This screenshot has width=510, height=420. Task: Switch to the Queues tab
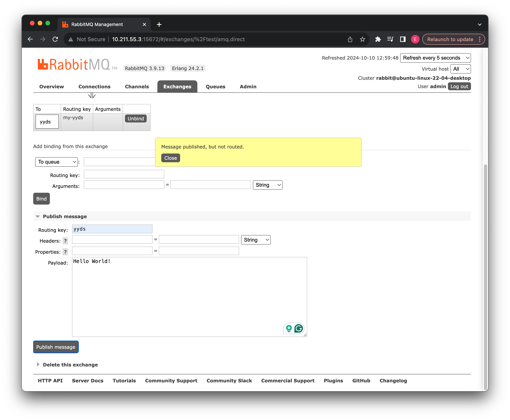(215, 87)
